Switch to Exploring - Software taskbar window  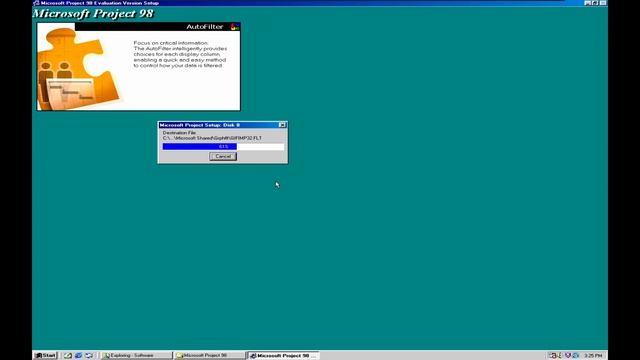(136, 356)
